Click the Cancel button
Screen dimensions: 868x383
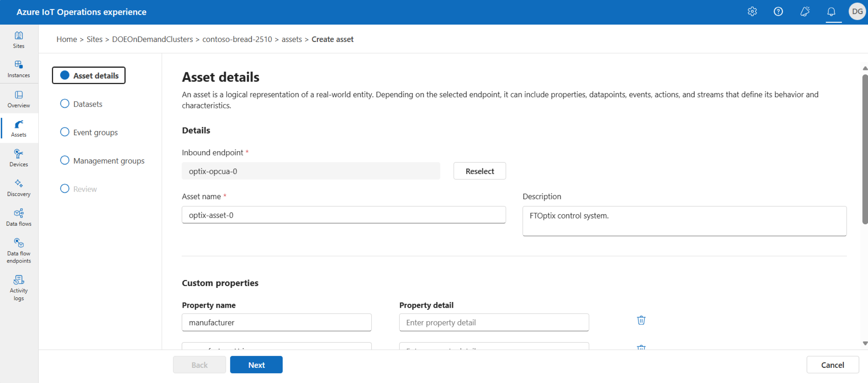tap(833, 365)
